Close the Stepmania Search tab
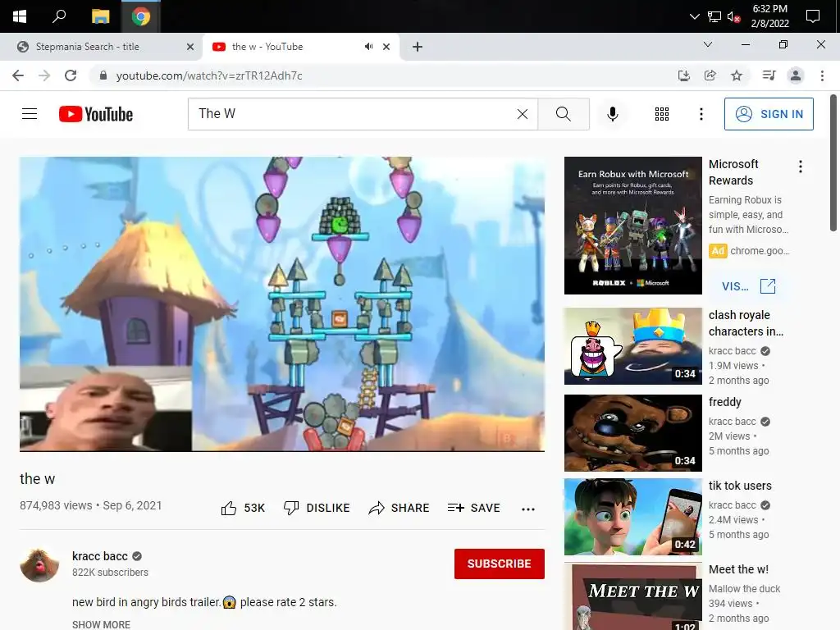 (190, 47)
